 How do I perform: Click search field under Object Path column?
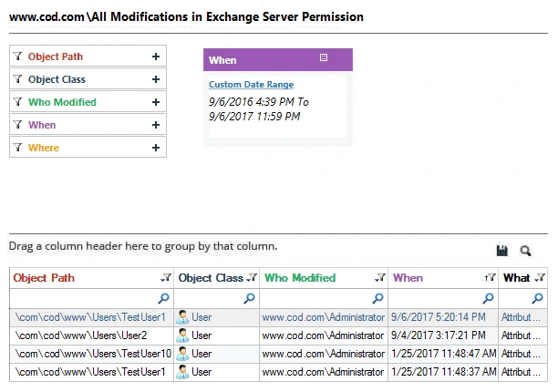coord(91,298)
